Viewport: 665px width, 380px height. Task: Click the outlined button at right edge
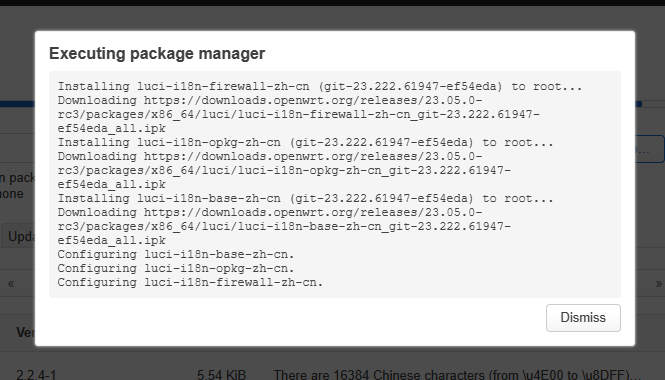click(649, 149)
